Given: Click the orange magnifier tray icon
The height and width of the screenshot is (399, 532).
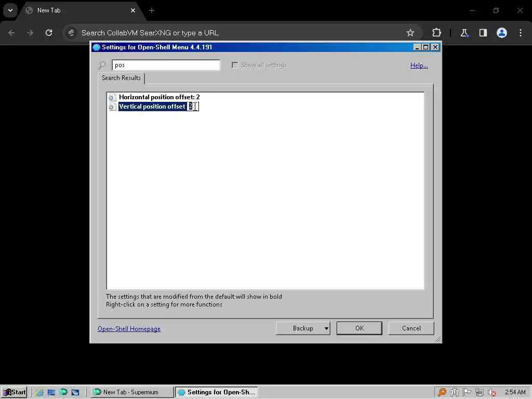Looking at the screenshot, I should (442, 393).
